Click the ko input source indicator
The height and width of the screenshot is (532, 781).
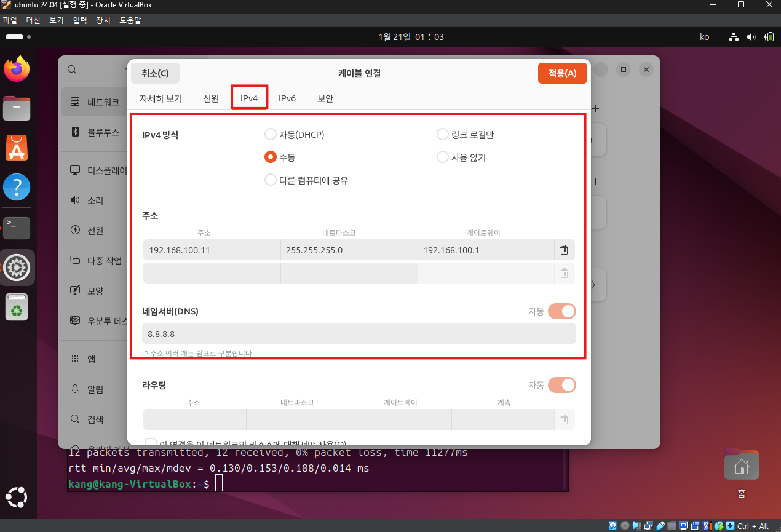(x=705, y=37)
